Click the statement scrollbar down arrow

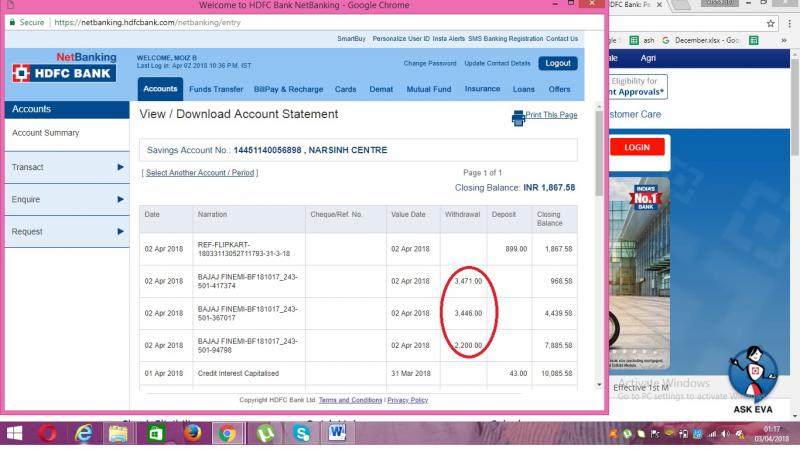(599, 385)
